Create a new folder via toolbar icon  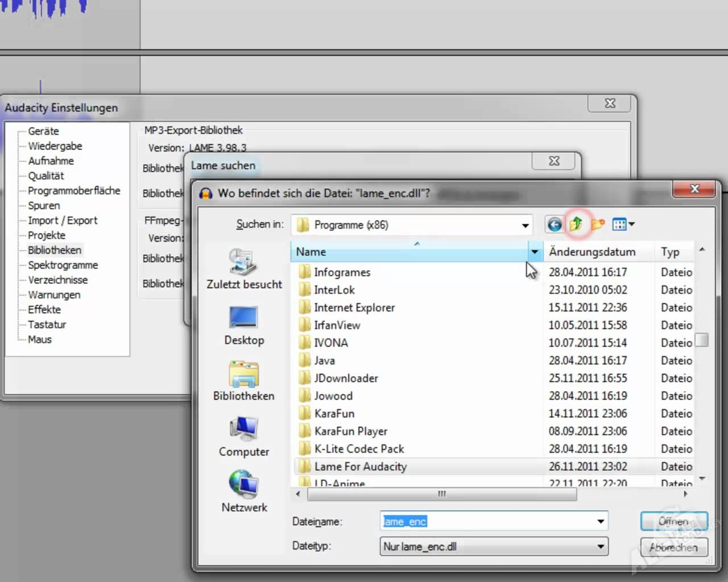pos(597,225)
